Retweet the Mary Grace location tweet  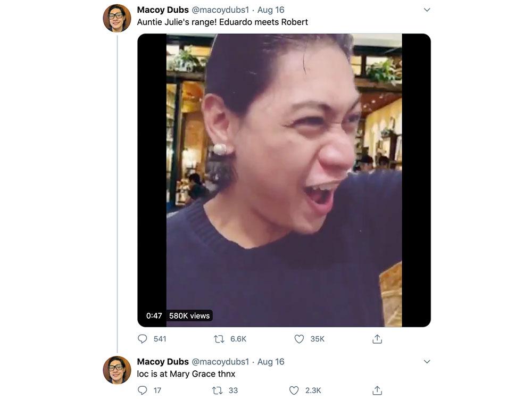click(217, 390)
